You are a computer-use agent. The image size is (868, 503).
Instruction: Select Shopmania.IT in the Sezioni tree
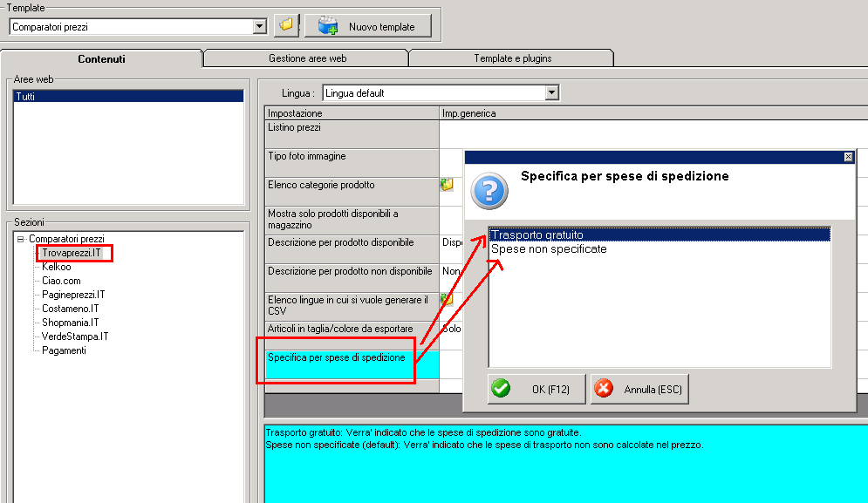[x=71, y=322]
